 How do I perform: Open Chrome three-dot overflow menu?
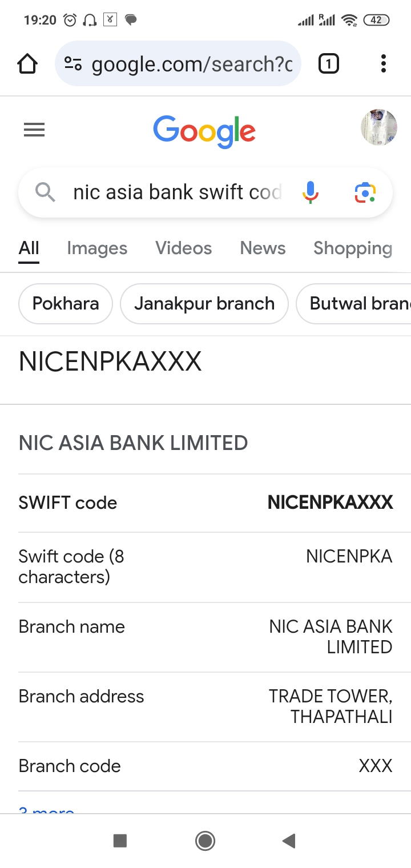point(384,64)
